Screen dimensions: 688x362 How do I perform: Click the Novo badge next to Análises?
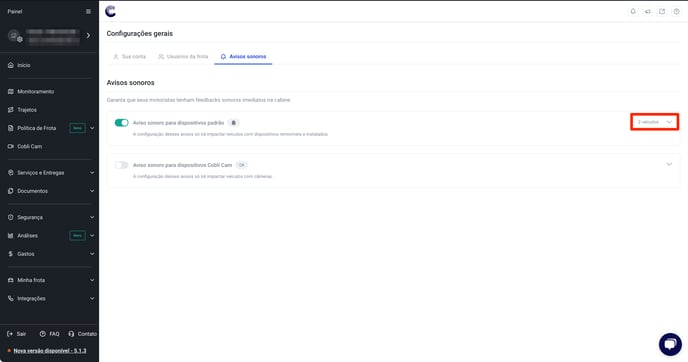pos(78,236)
